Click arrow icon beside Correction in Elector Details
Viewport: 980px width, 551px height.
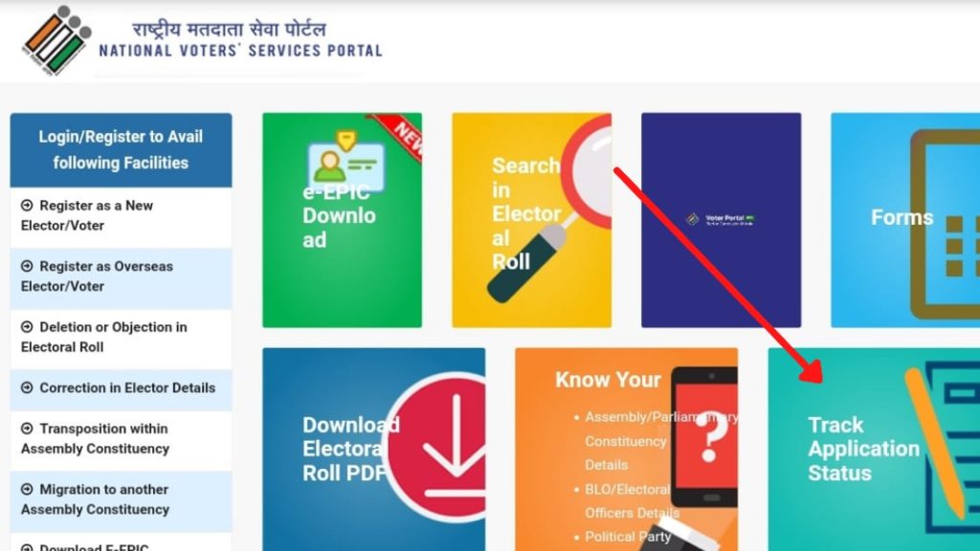pyautogui.click(x=27, y=387)
